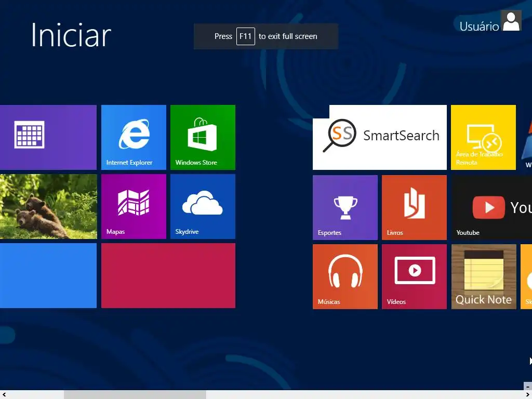This screenshot has height=399, width=532.
Task: Click the horizontal scrollbar thumb
Action: pyautogui.click(x=135, y=395)
